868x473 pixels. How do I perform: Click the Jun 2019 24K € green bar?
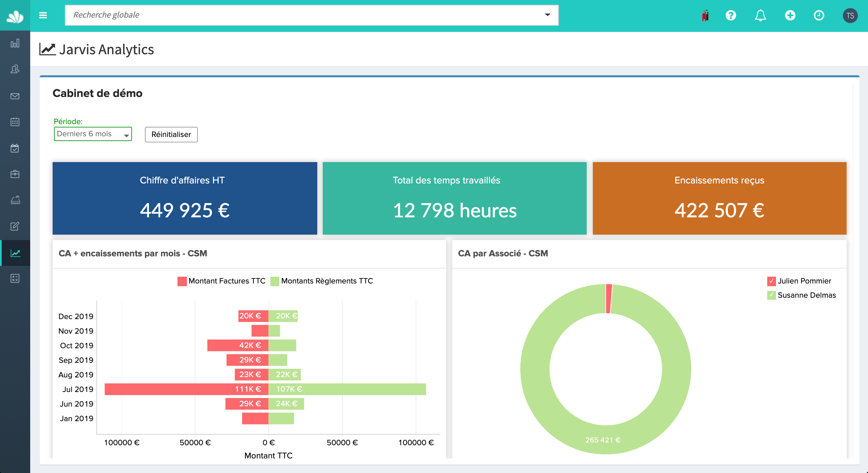point(286,403)
